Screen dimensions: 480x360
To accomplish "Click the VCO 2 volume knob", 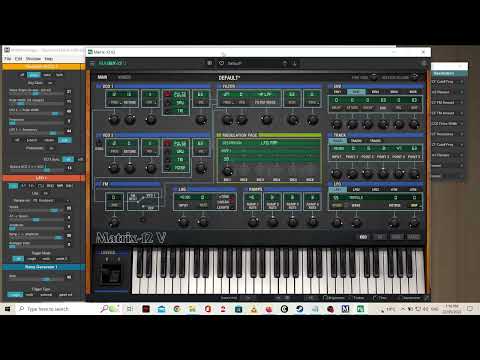I will pos(201,168).
